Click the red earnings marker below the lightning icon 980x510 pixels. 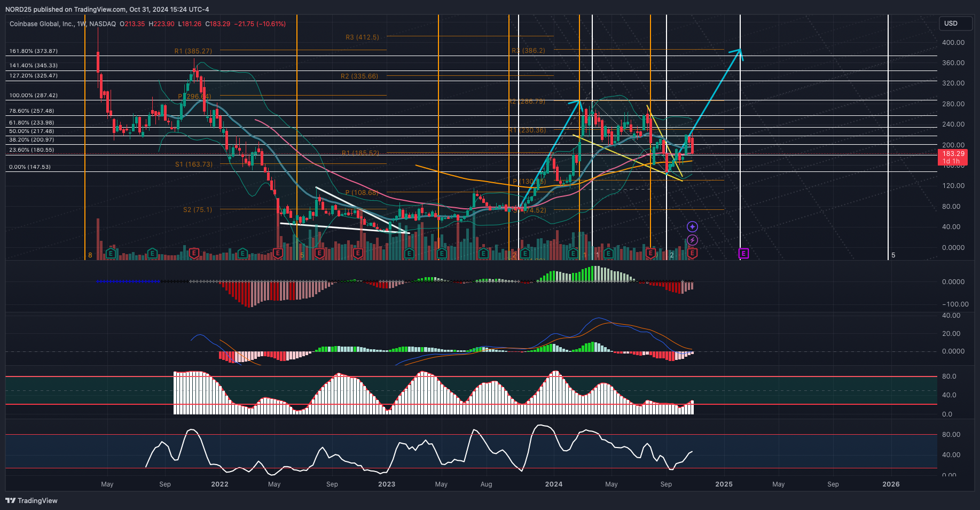[x=692, y=253]
